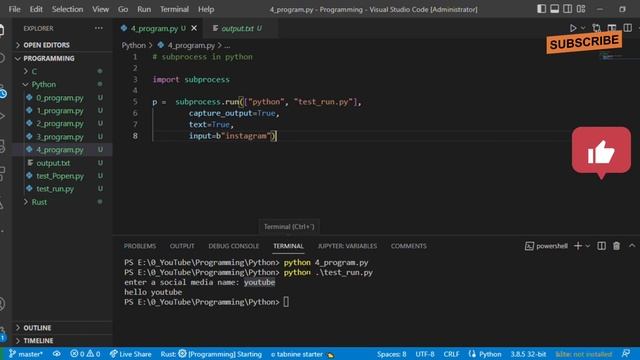Select the Terminal panel tab

tap(288, 246)
